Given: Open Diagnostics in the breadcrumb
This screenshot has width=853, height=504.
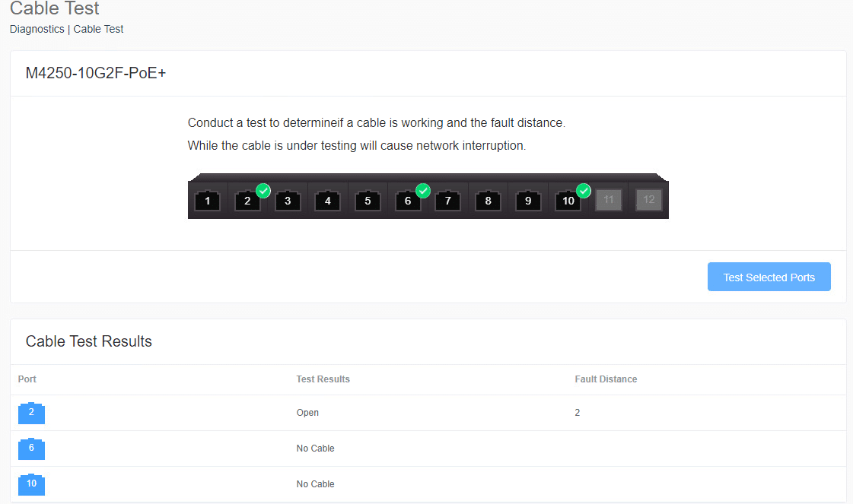Looking at the screenshot, I should point(37,29).
